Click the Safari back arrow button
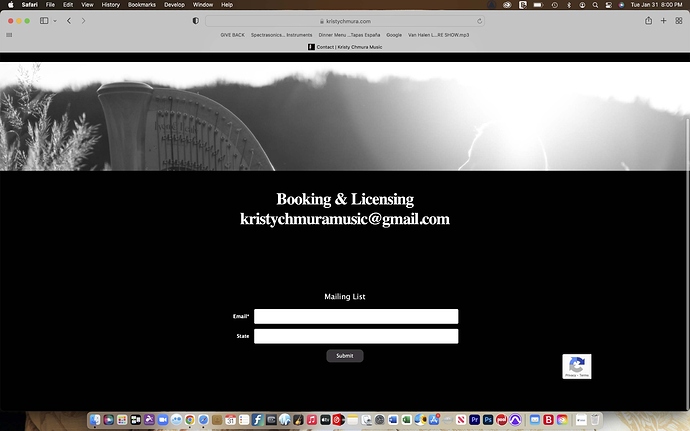The height and width of the screenshot is (431, 690). (x=68, y=20)
